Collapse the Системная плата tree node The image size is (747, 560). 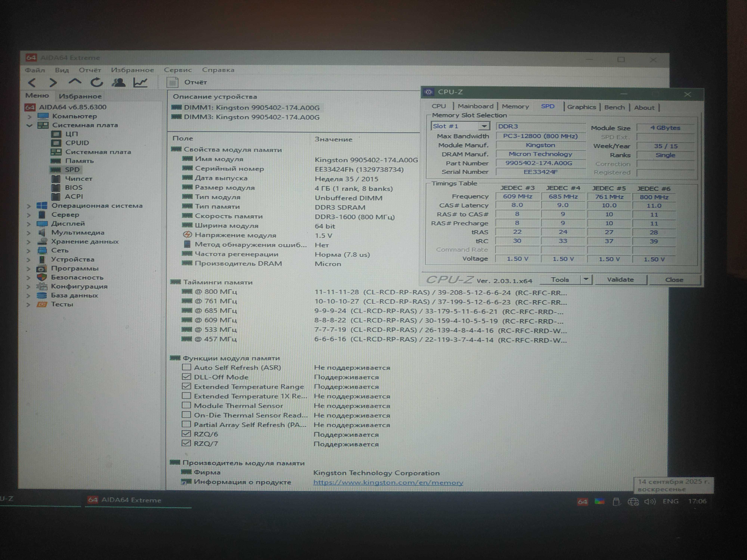[29, 125]
